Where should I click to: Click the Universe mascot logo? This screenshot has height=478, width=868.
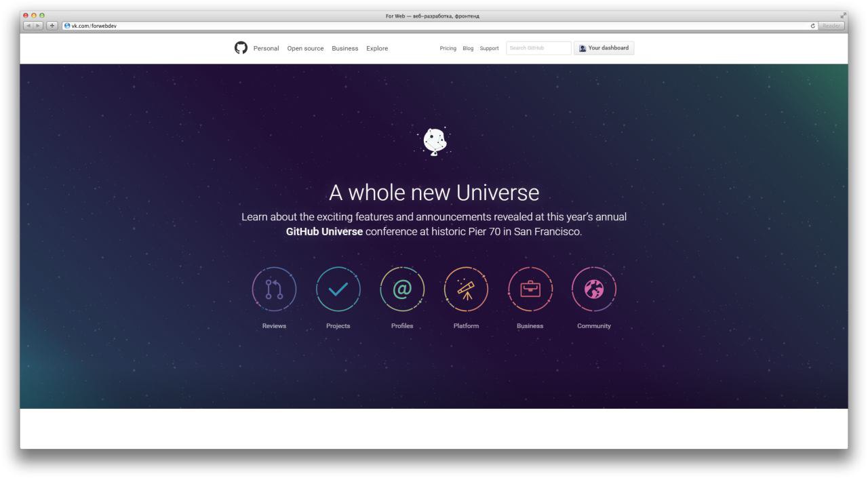pos(433,142)
